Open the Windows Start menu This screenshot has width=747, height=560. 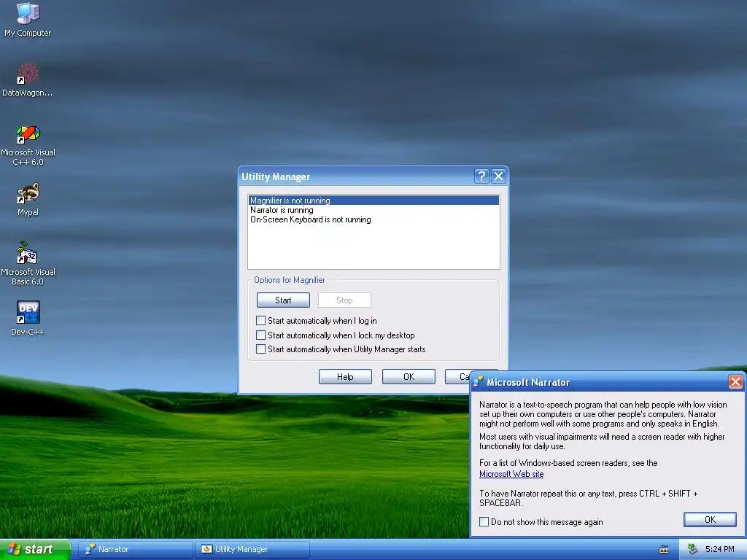pyautogui.click(x=35, y=549)
